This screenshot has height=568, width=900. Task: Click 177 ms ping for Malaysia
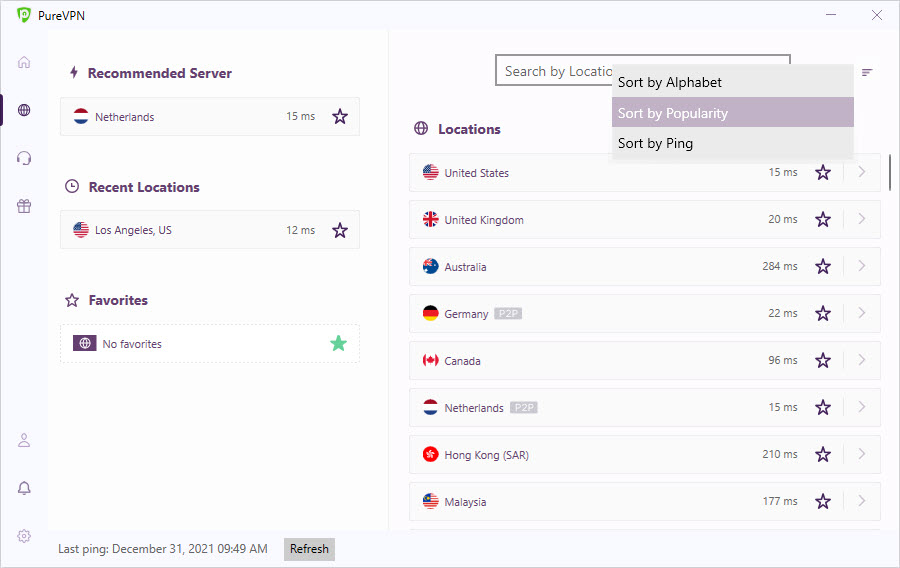pyautogui.click(x=779, y=501)
